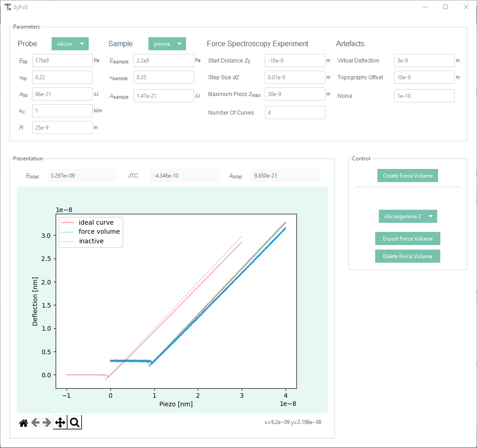
Task: Edit the Noise artefact value
Action: click(424, 96)
